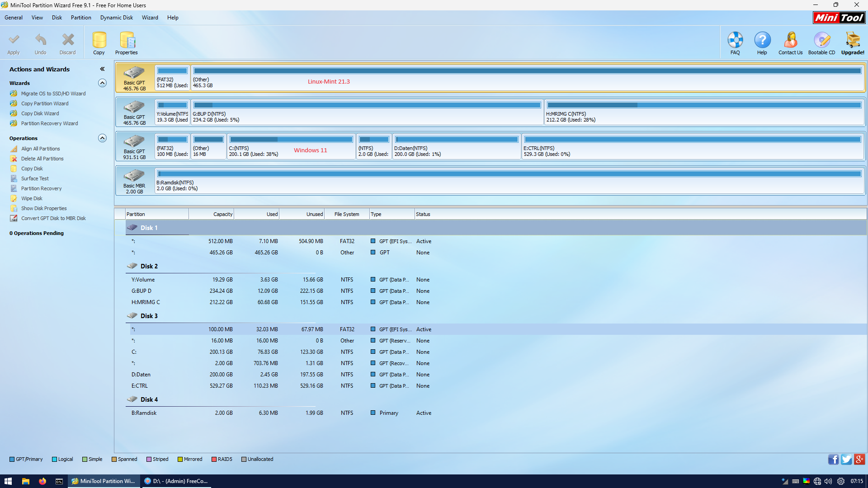The image size is (868, 488).
Task: Launch Migrate OS to SSD/HD Wizard
Action: 53,94
